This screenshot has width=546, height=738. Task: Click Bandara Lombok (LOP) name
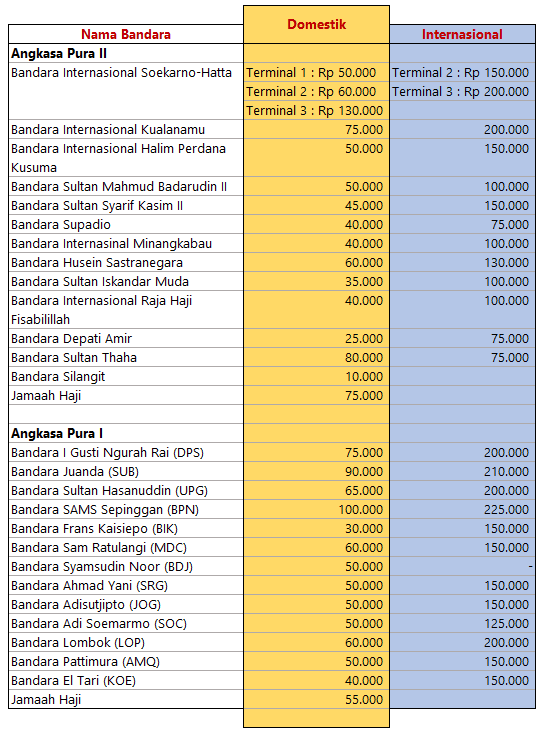pos(78,643)
